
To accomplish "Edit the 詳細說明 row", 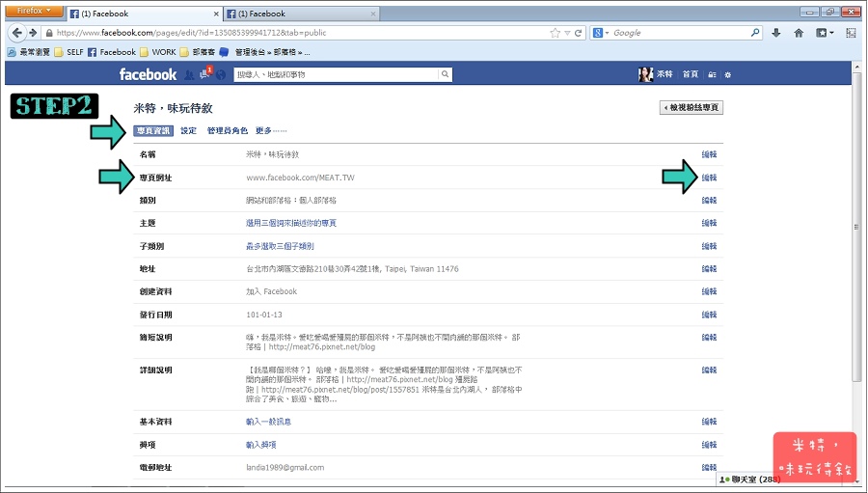I will pos(709,370).
